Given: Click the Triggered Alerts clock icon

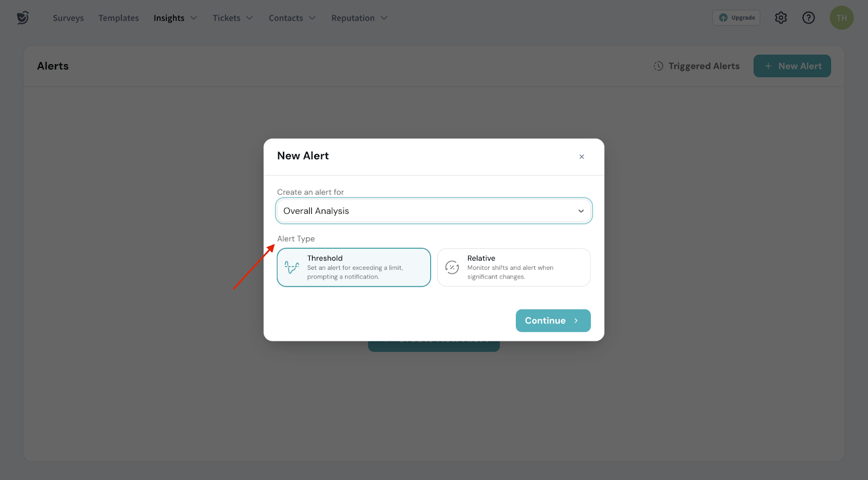Looking at the screenshot, I should click(x=658, y=66).
